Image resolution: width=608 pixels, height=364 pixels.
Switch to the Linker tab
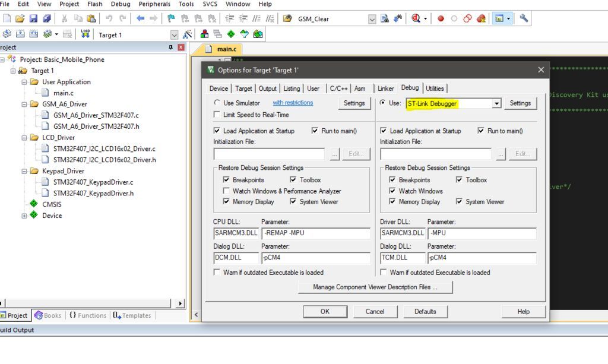coord(385,88)
